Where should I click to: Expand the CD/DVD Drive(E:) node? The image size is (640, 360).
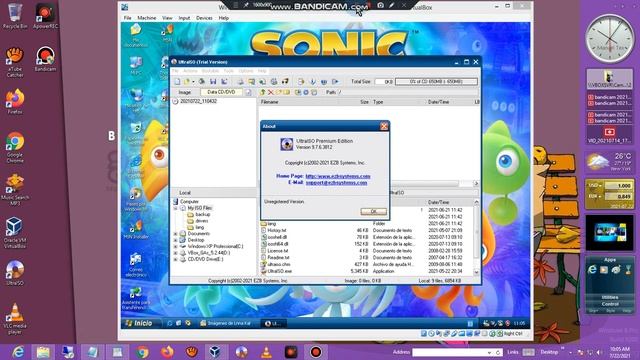coord(176,259)
